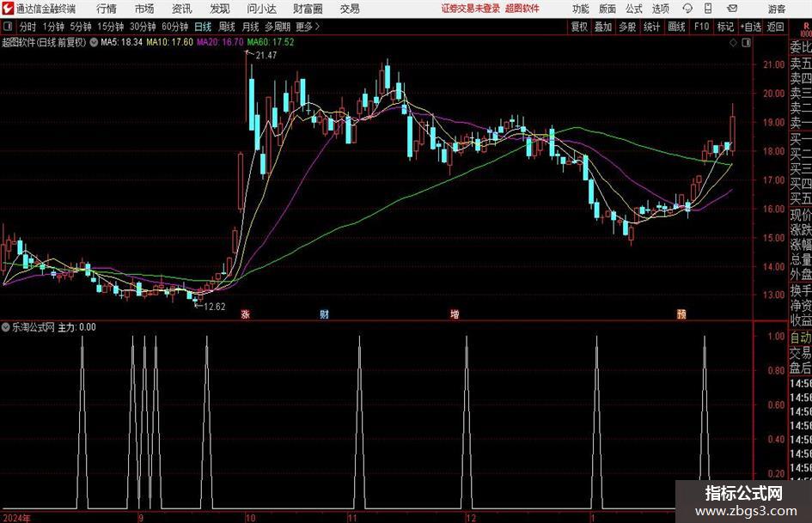812x523 pixels.
Task: Click 超图软件 red text in title bar
Action: pyautogui.click(x=522, y=9)
